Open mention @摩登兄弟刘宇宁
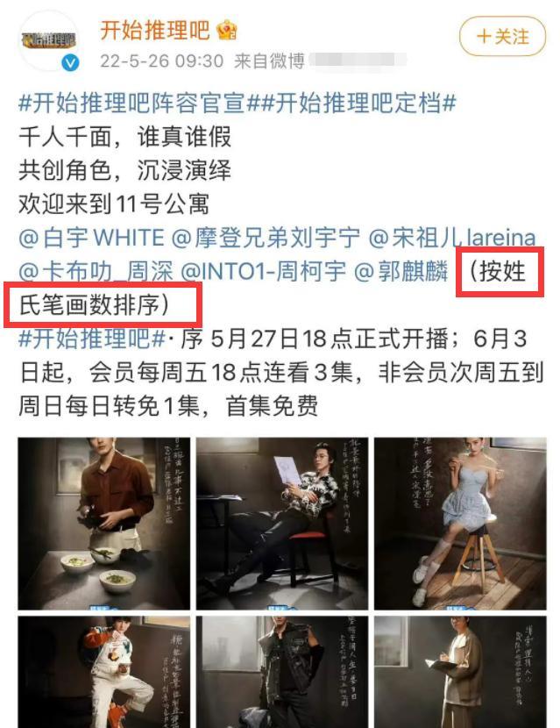The width and height of the screenshot is (560, 728). tap(266, 238)
